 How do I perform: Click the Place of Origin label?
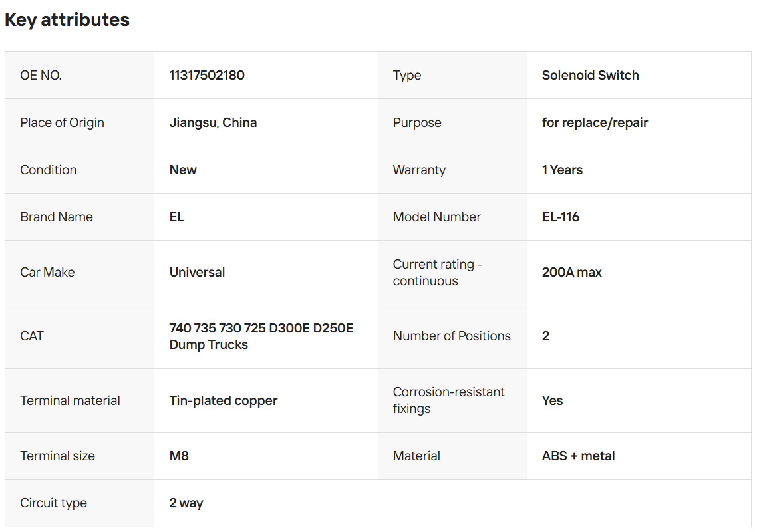coord(62,122)
